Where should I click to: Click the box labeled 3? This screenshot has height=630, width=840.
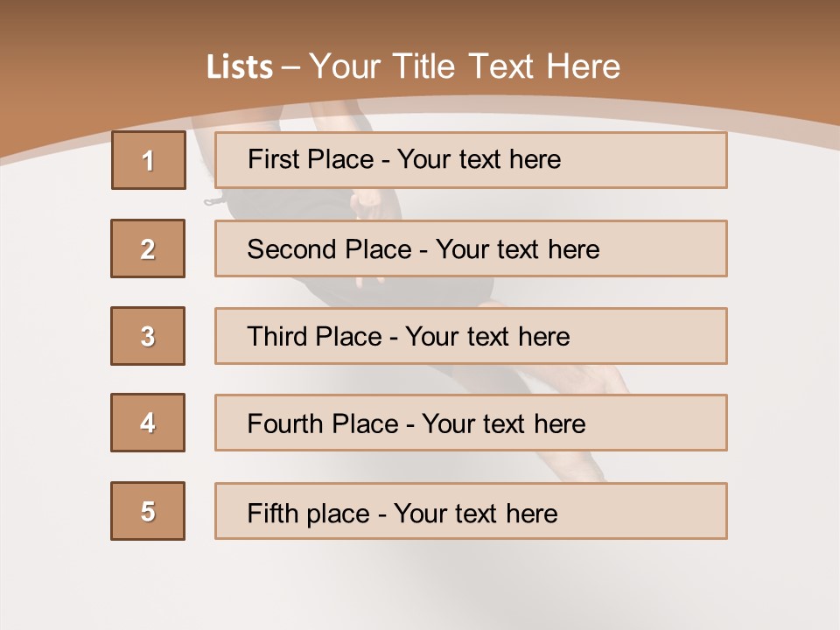coord(148,336)
